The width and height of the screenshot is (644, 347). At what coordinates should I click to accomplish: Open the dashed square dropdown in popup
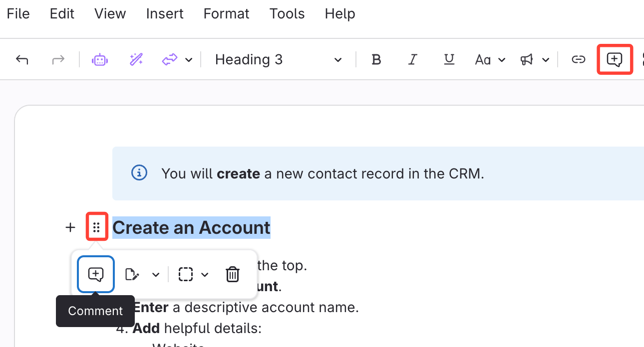[x=193, y=274]
